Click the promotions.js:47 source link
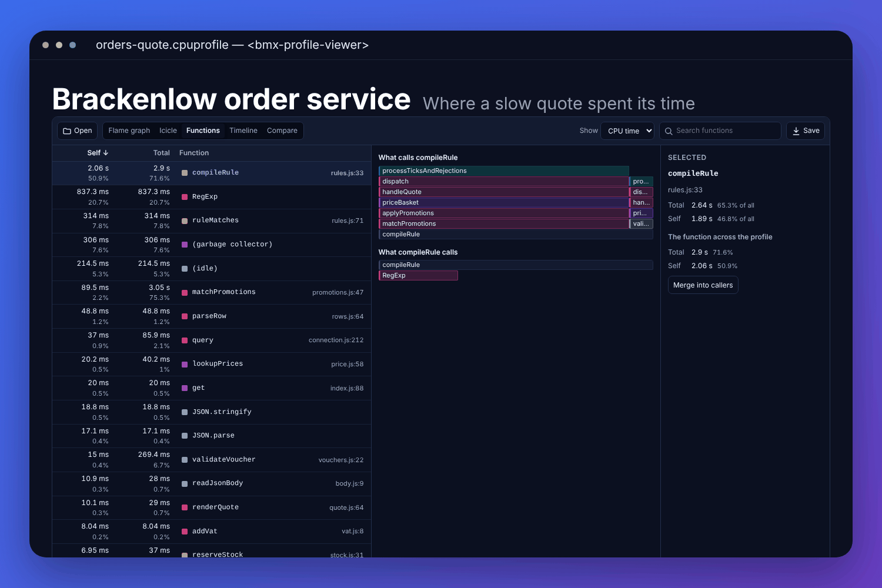 (x=338, y=292)
